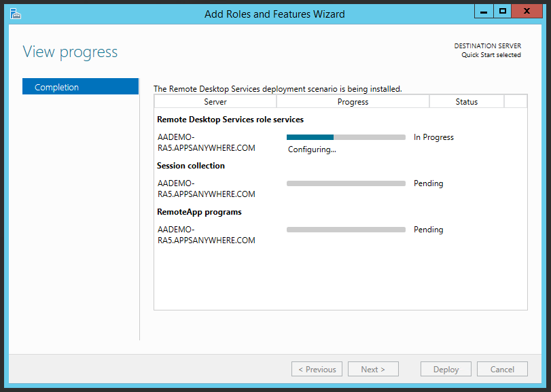Click the Progress column header
Screen dimensions: 551x392
[353, 102]
